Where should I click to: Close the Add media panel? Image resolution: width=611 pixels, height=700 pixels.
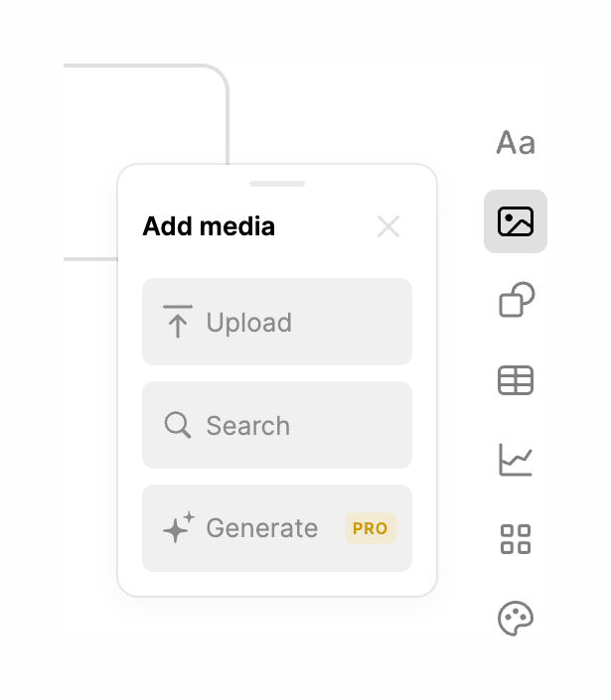[388, 226]
